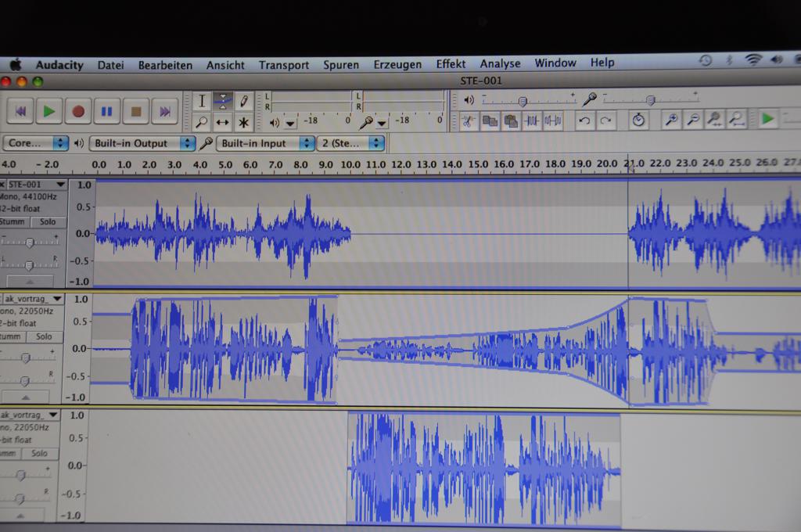801x532 pixels.
Task: Open the output meter dropdown arrow
Action: click(290, 123)
